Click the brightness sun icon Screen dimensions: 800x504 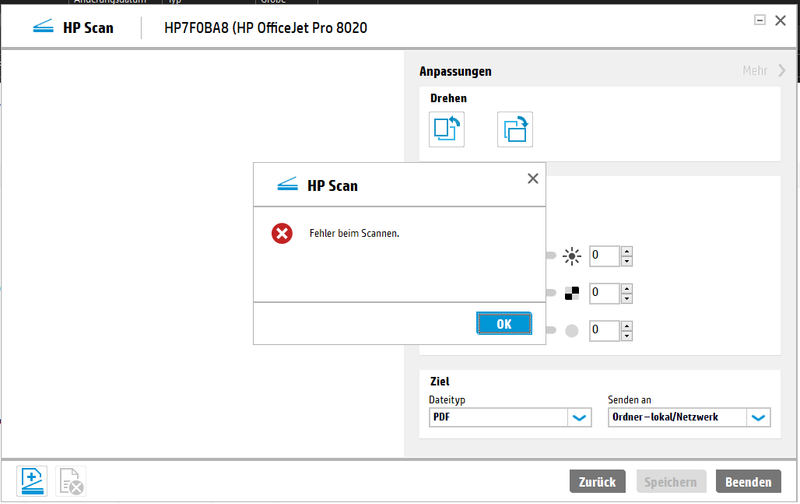pyautogui.click(x=572, y=256)
